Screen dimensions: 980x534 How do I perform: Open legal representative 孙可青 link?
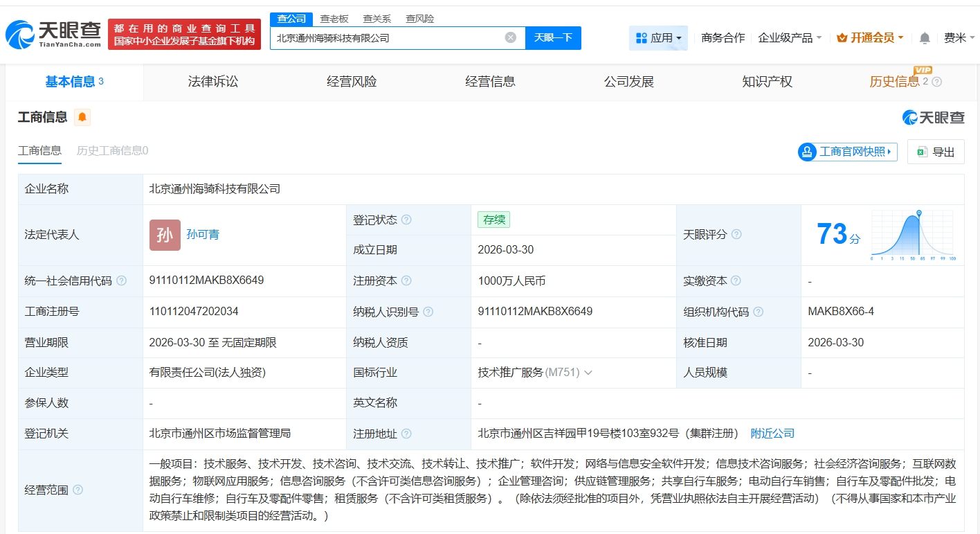(203, 234)
